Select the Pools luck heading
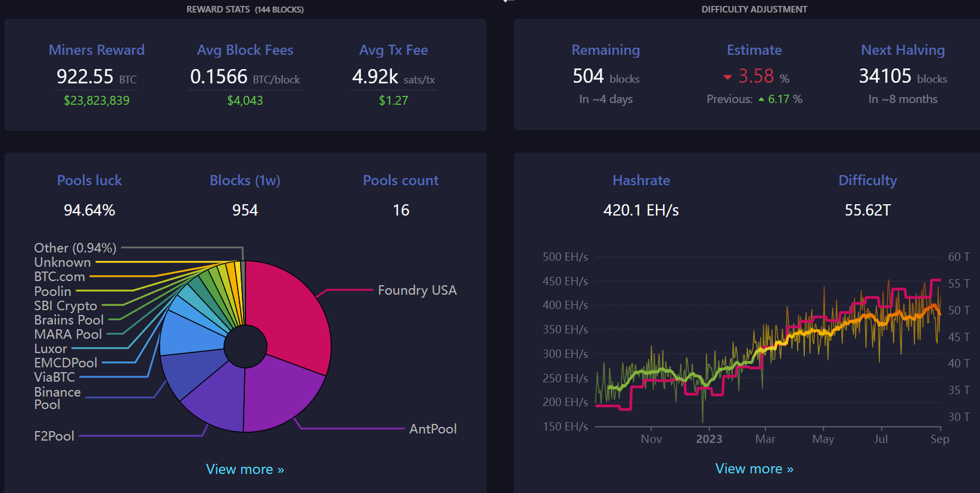 pyautogui.click(x=89, y=180)
